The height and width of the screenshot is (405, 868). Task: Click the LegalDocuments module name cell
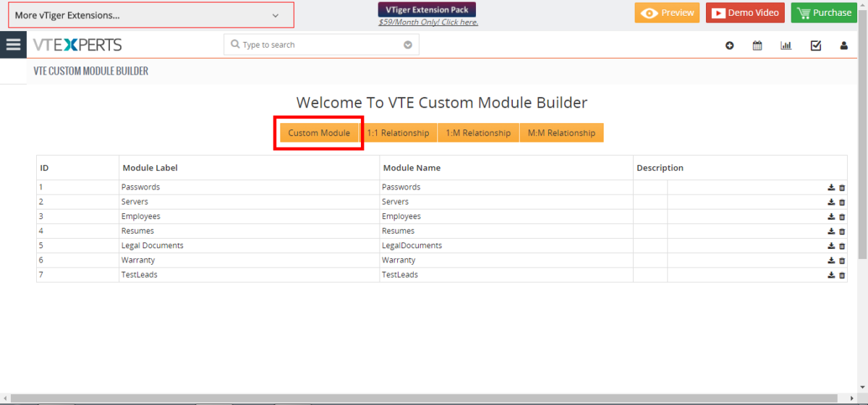(506, 245)
